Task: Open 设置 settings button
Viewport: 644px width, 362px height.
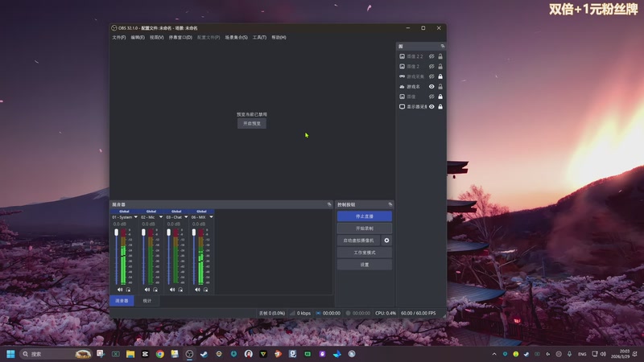Action: (x=365, y=265)
